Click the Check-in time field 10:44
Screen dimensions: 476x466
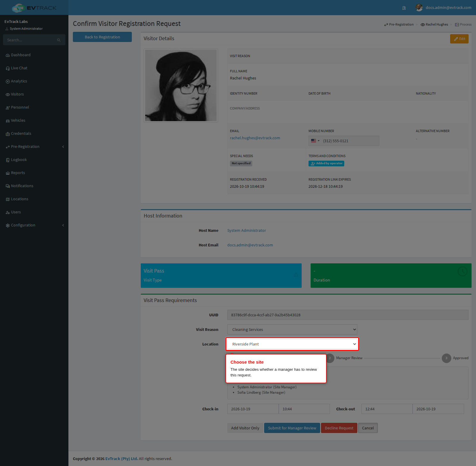pyautogui.click(x=304, y=409)
